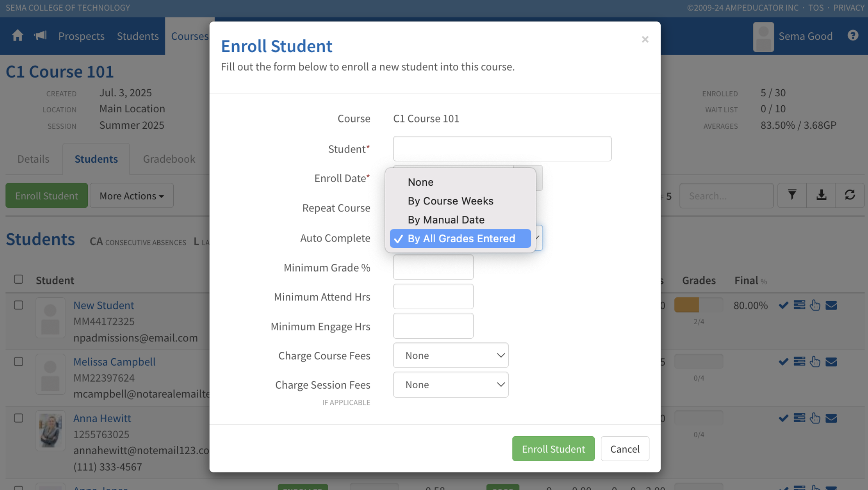
Task: Click into the Student name field
Action: (502, 149)
